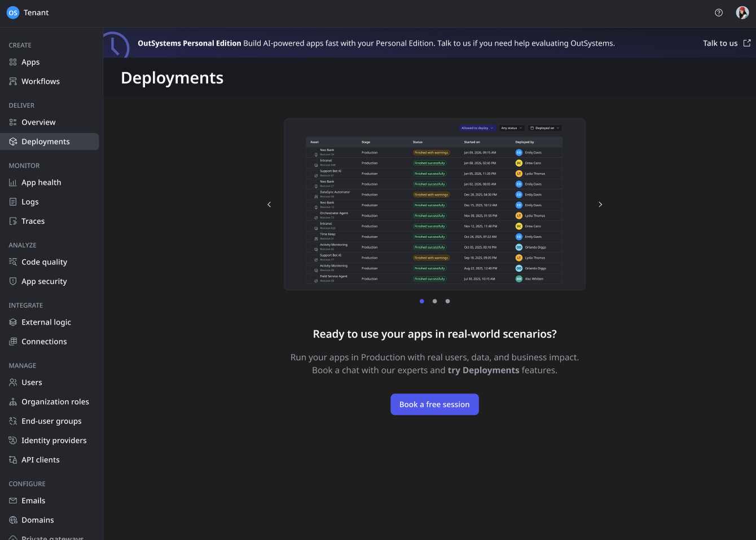Click the Logs document icon

point(13,202)
